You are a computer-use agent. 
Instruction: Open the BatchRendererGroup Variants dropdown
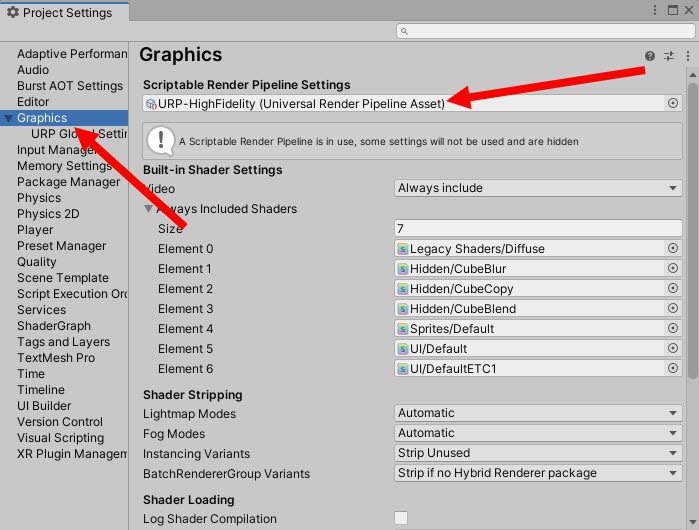pyautogui.click(x=538, y=473)
